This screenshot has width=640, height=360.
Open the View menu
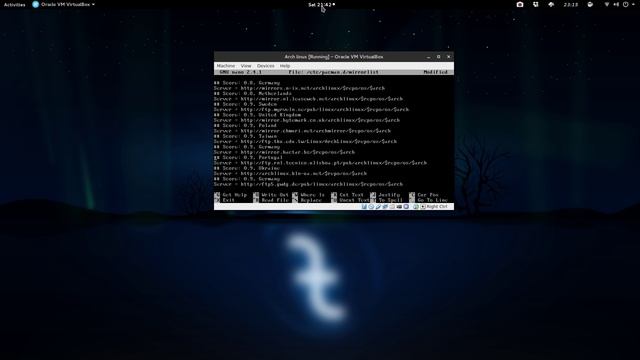(x=246, y=66)
